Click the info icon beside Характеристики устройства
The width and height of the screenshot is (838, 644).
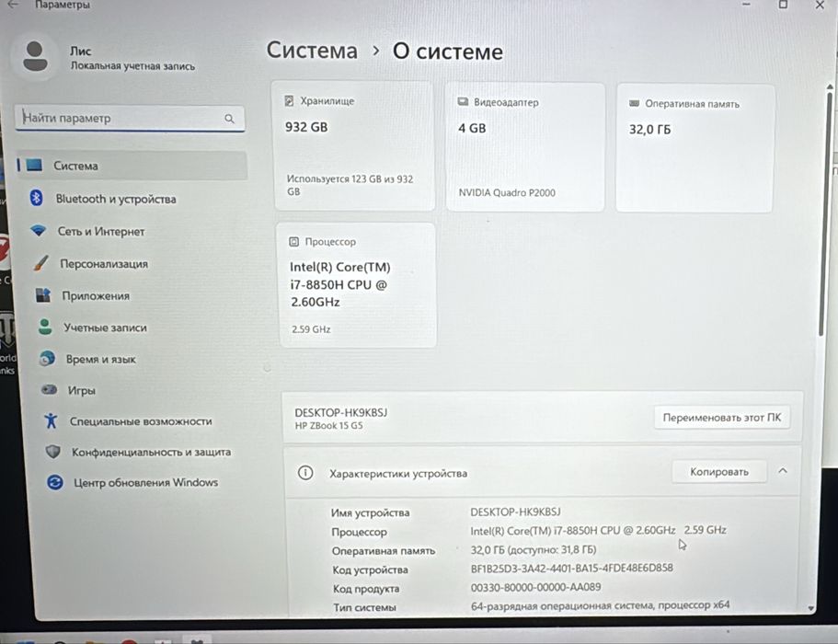coord(305,473)
